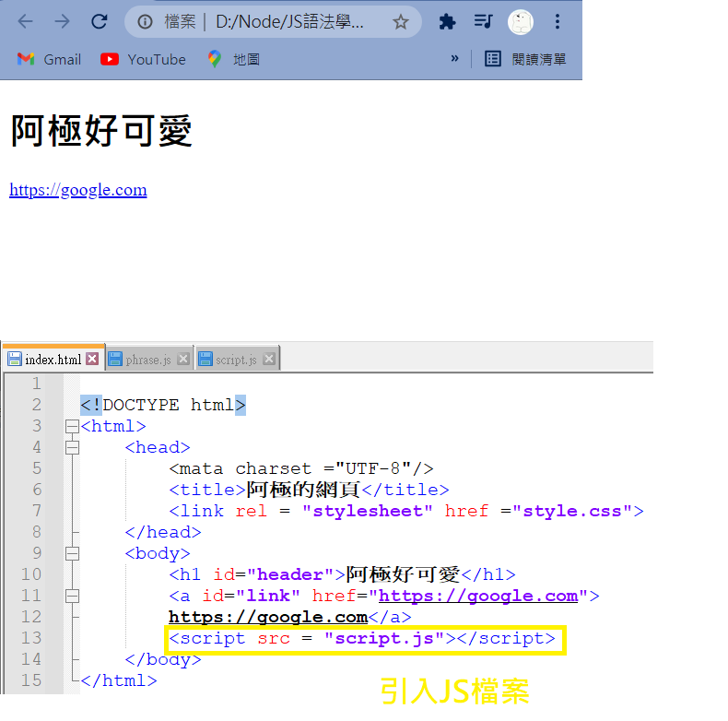
Task: Click the browser back arrow
Action: pyautogui.click(x=26, y=21)
